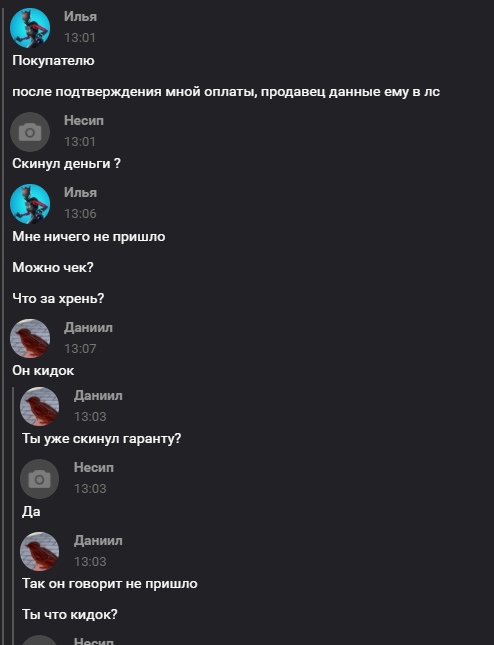Image resolution: width=494 pixels, height=645 pixels.
Task: Open Илья's avatar at the 13:01 message
Action: point(30,28)
